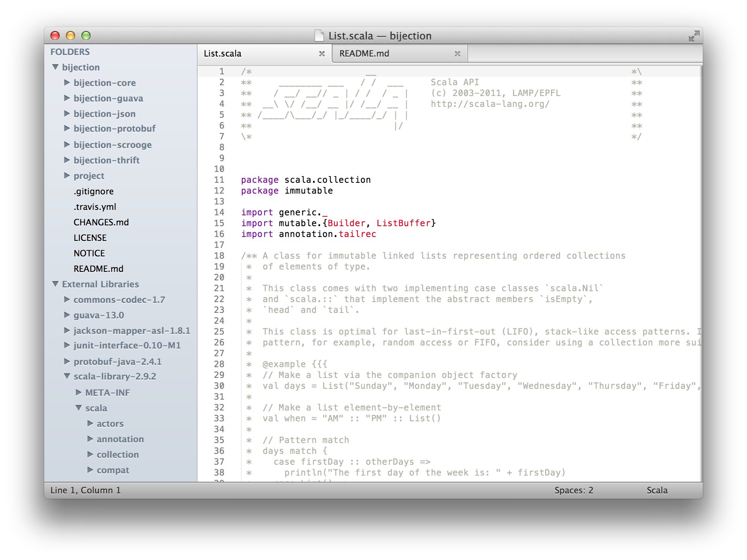Collapse the scala-library-2.9.2 tree node
The height and width of the screenshot is (560, 747).
(x=67, y=376)
